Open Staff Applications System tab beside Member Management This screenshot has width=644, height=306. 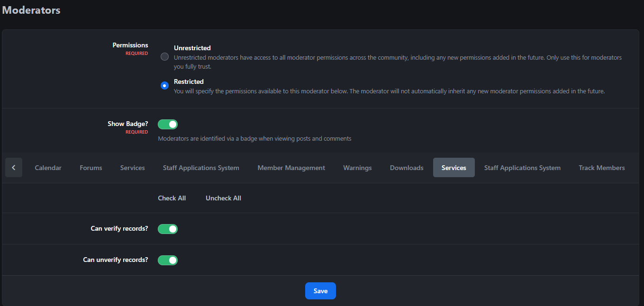(x=201, y=168)
